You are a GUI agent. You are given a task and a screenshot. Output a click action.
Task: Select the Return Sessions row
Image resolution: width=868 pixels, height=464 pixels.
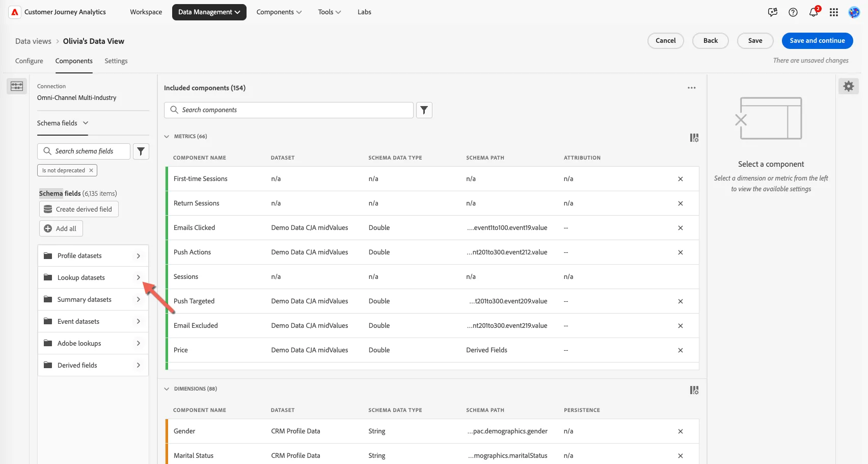(x=432, y=203)
